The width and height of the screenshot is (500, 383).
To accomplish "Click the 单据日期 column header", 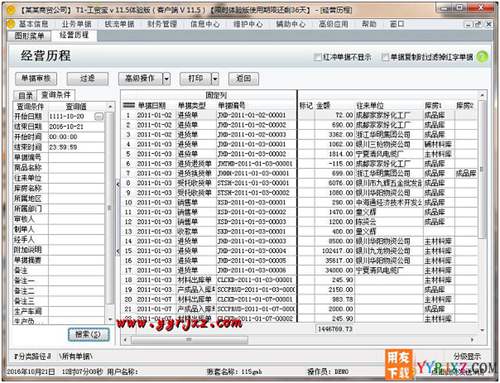I will click(x=156, y=106).
